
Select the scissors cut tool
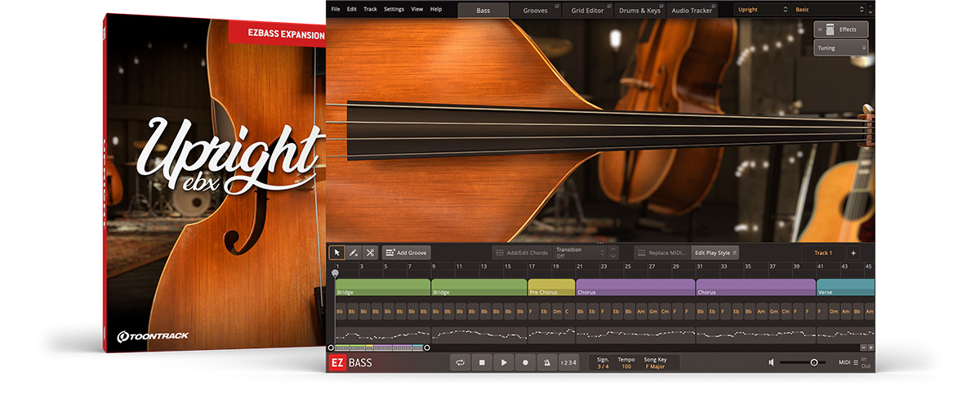pos(370,253)
